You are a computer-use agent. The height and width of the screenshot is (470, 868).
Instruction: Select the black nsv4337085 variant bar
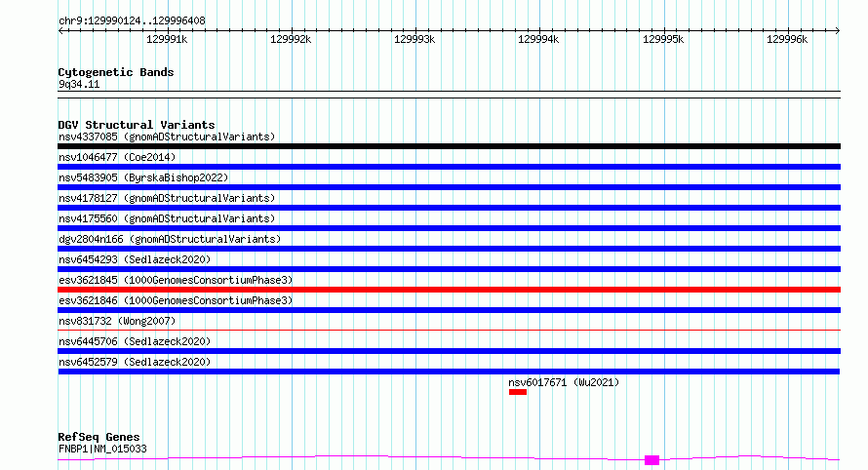tap(449, 146)
